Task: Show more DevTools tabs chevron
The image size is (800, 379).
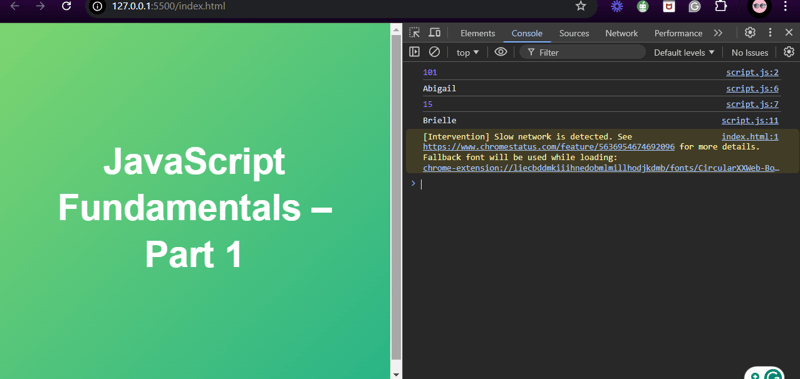Action: [x=718, y=33]
